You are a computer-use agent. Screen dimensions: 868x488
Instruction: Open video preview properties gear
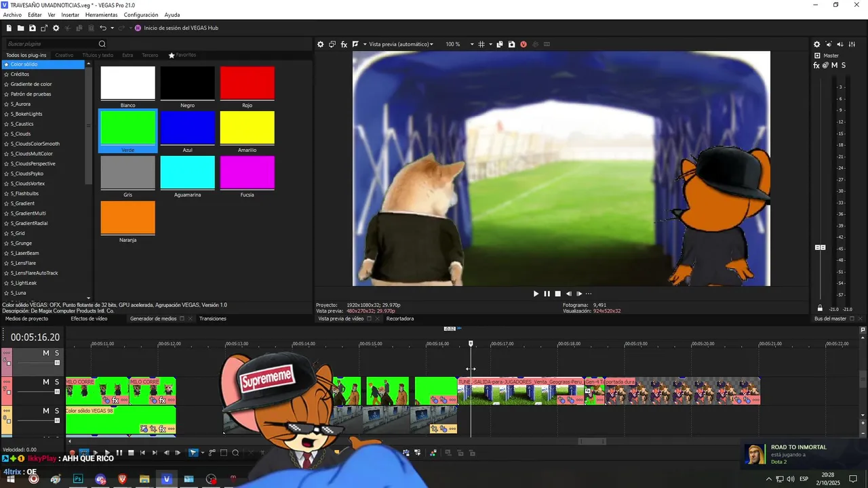tap(321, 44)
